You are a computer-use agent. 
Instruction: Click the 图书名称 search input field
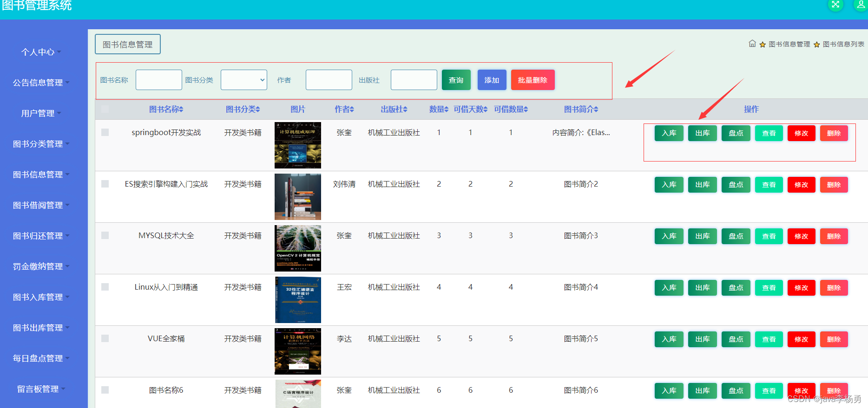click(158, 80)
